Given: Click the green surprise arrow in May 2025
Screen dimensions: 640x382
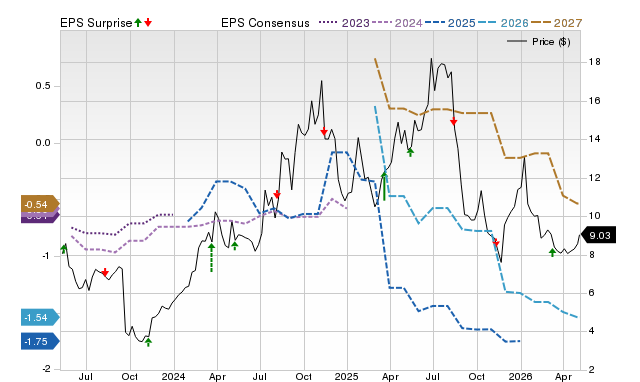Looking at the screenshot, I should (411, 152).
